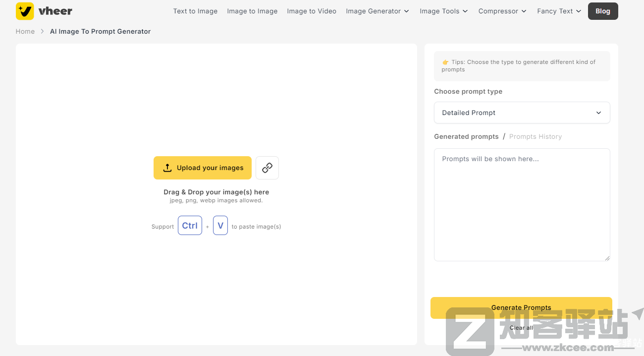Select the Generated prompts tab

tap(466, 136)
